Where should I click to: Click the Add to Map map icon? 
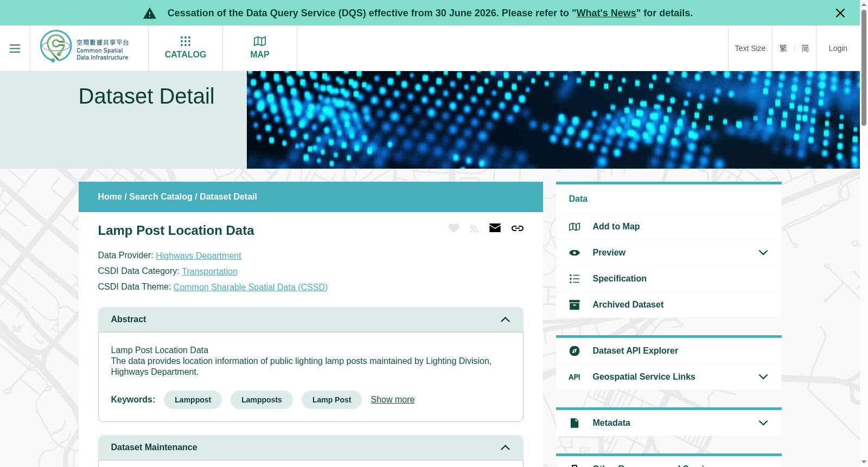575,227
